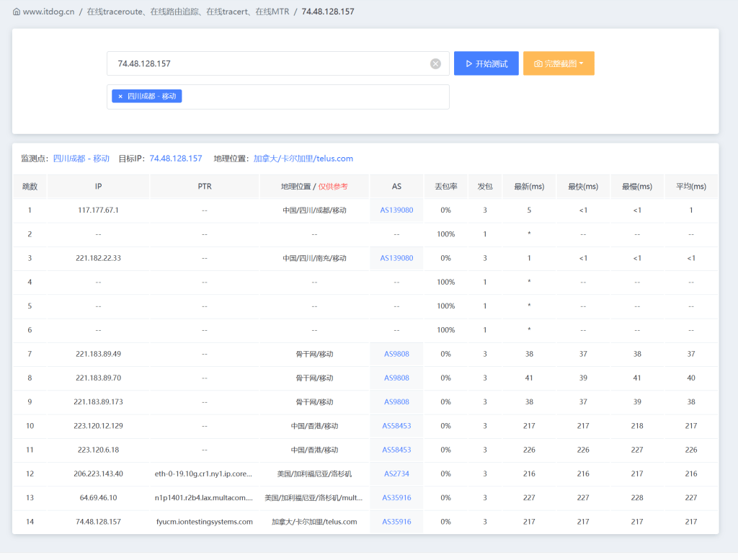This screenshot has height=560, width=738.
Task: Open AS35916 link for 64.69.46.10
Action: 397,498
